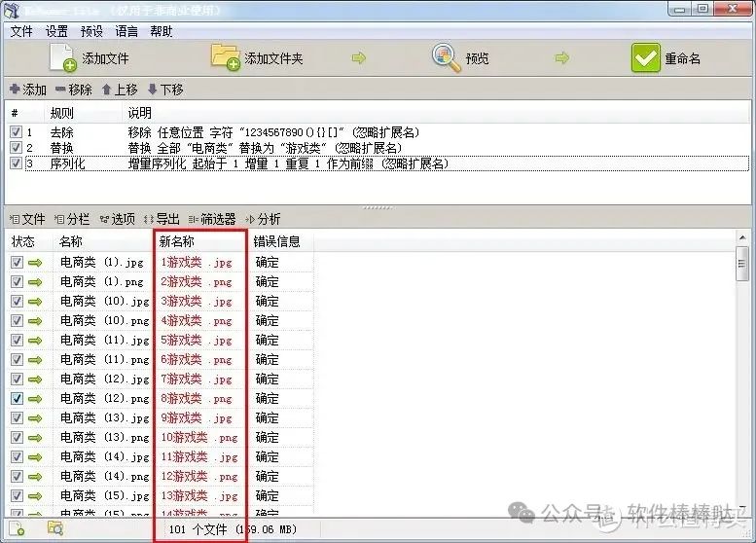Uncheck the file 电商类 (1).png

[17, 281]
